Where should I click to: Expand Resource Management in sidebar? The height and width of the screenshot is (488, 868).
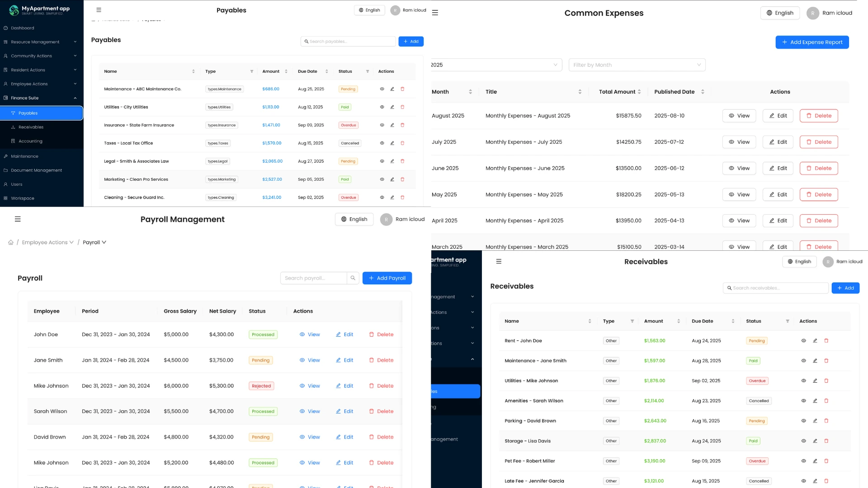point(42,42)
